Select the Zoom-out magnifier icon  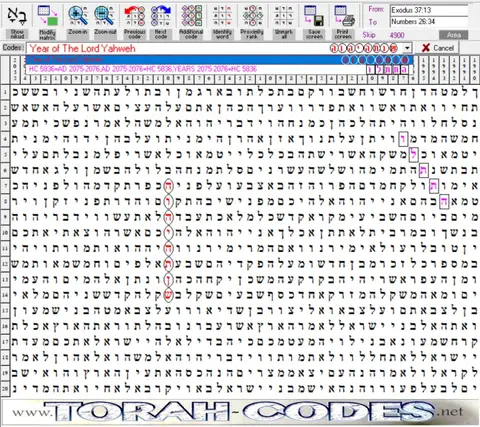click(x=104, y=16)
